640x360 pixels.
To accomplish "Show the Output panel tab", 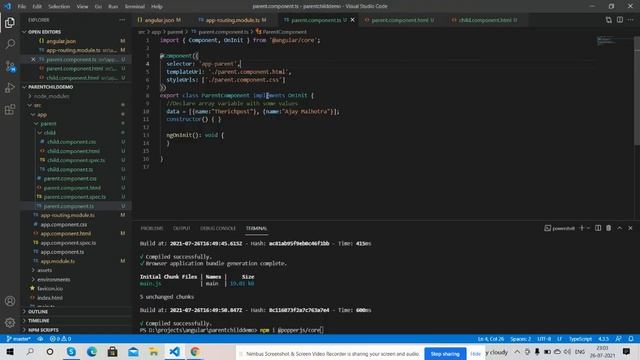I will 182,228.
